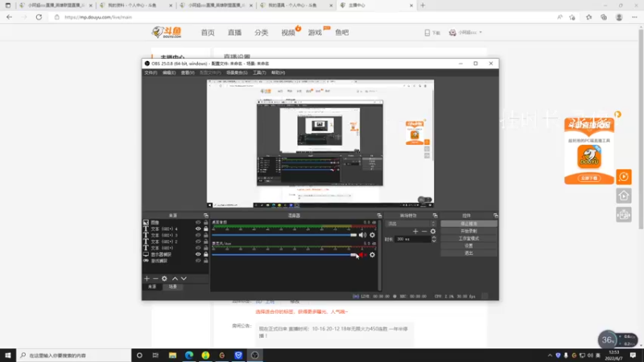Click the Start Recording button in OBS controls

[x=469, y=231]
